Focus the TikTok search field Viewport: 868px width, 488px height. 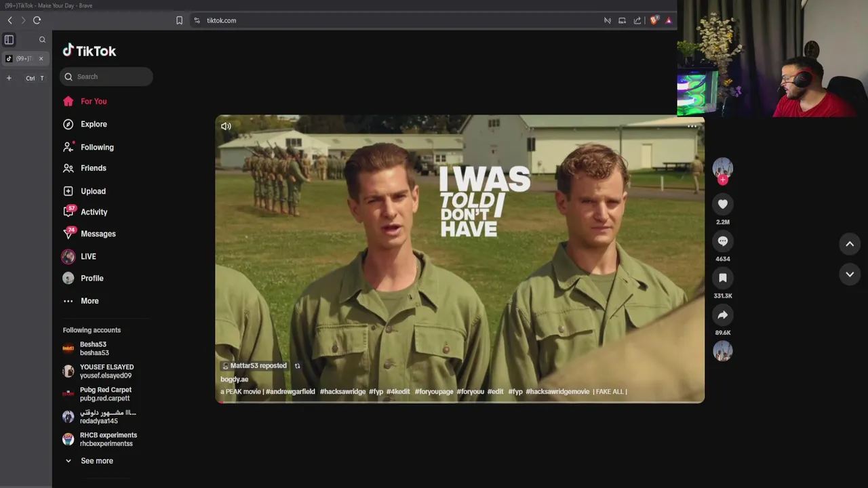point(106,77)
